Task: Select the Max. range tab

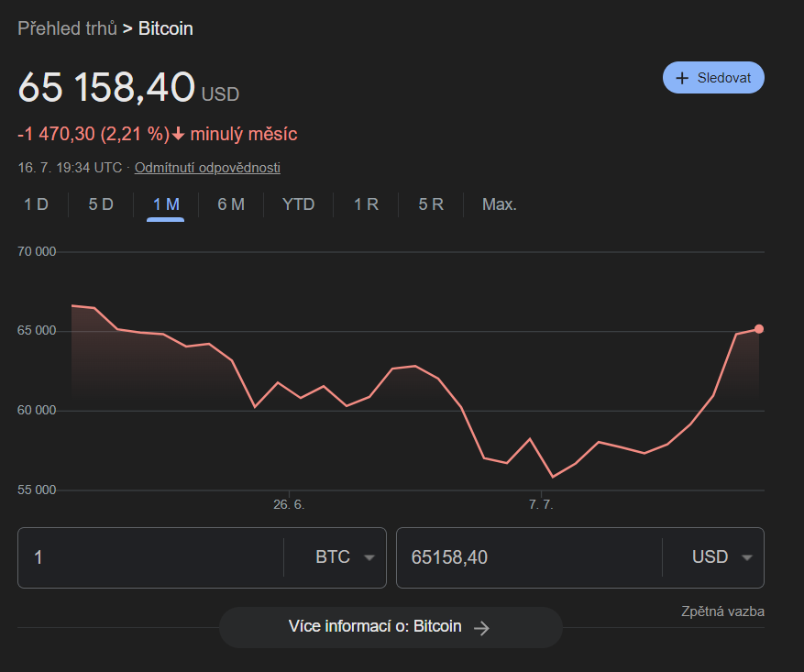Action: pos(499,204)
